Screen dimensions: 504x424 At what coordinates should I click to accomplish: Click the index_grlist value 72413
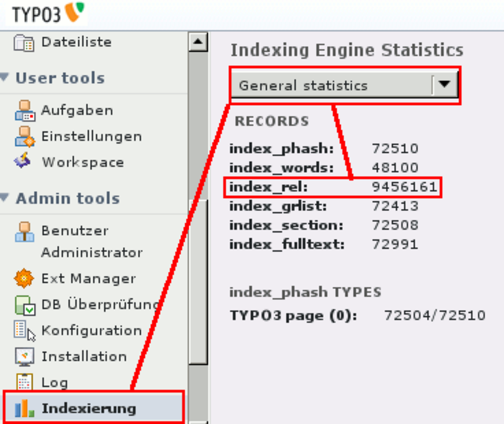(x=395, y=206)
